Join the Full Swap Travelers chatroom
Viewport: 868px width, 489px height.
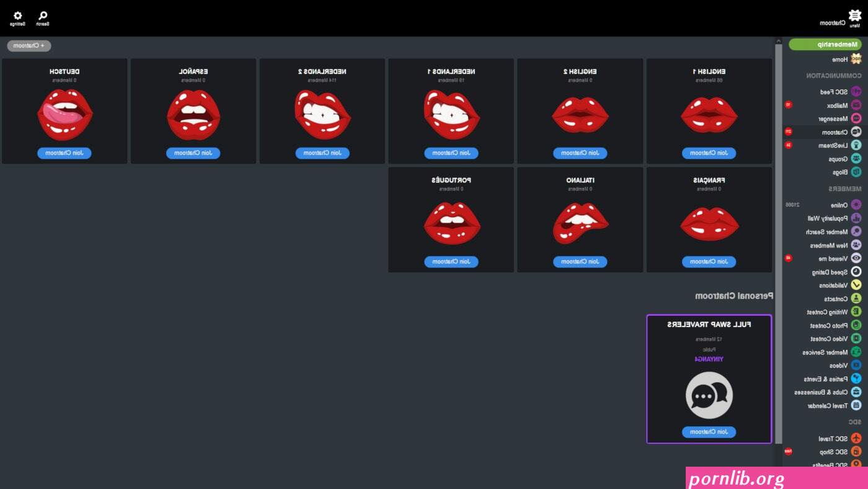(709, 432)
